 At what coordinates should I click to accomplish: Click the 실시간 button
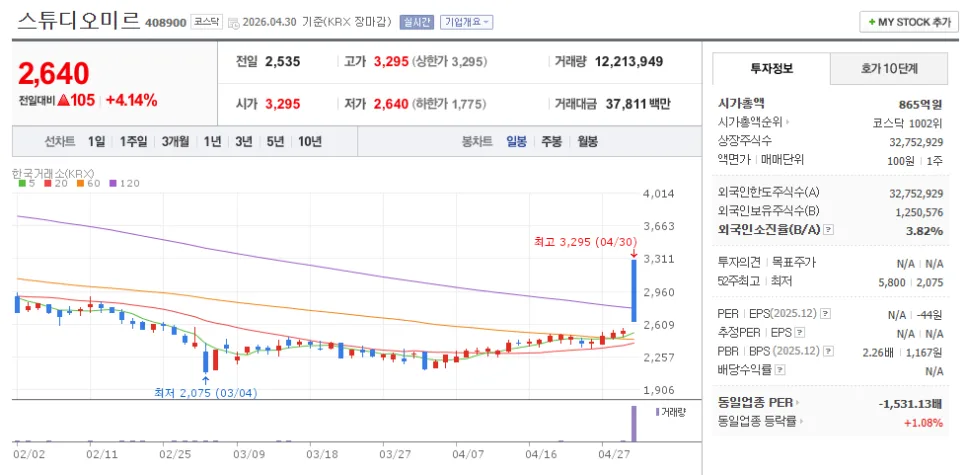tap(417, 22)
